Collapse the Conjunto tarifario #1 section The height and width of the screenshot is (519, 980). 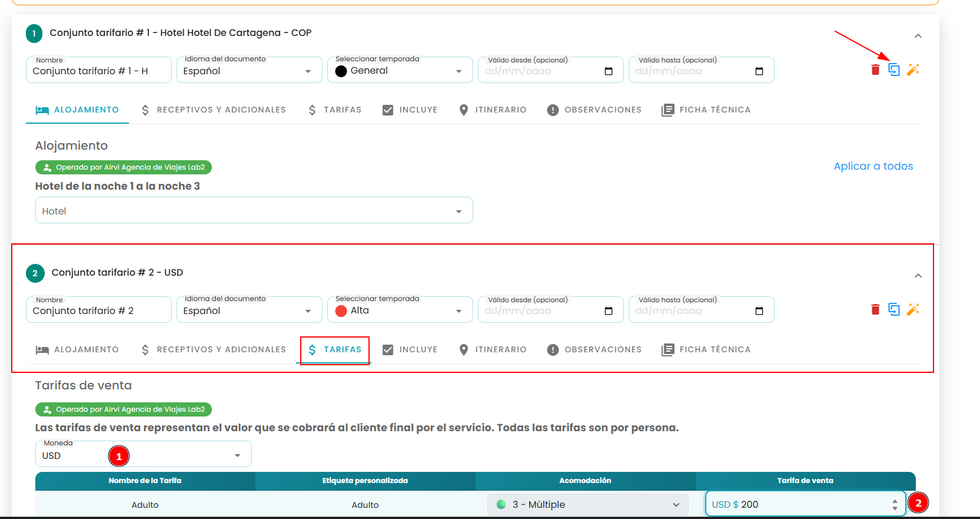(x=918, y=36)
